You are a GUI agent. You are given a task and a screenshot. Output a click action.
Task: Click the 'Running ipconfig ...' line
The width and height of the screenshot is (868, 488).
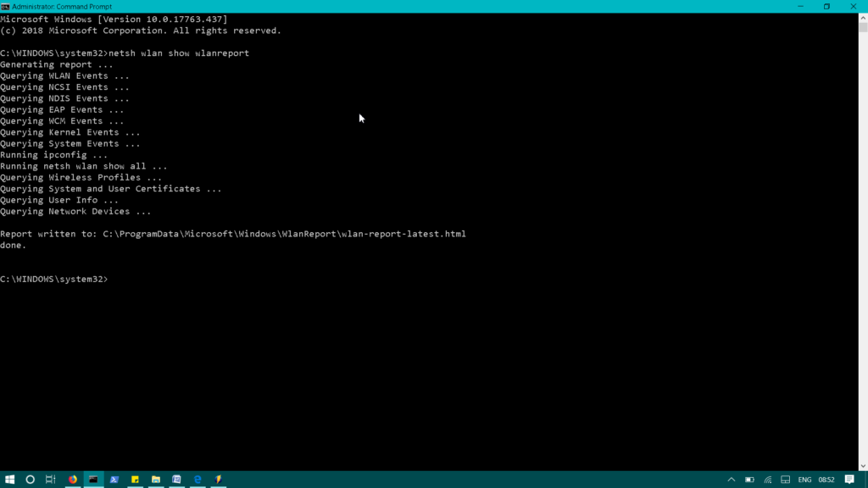pyautogui.click(x=53, y=155)
